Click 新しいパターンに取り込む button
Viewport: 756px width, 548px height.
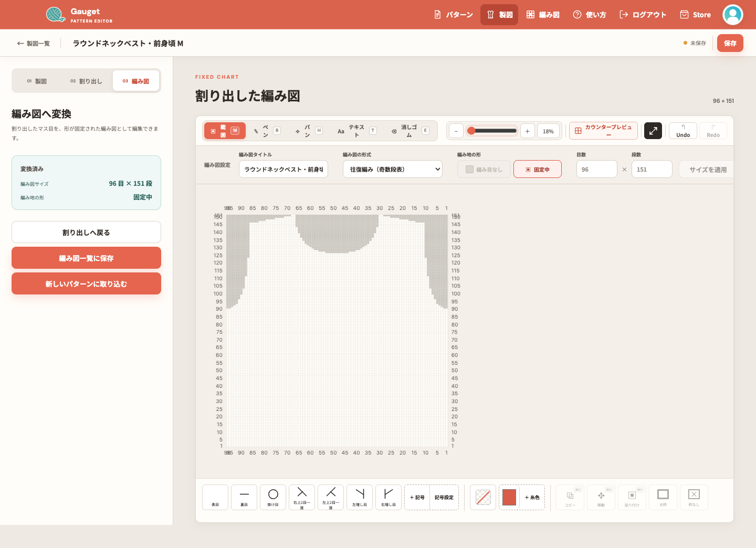86,283
